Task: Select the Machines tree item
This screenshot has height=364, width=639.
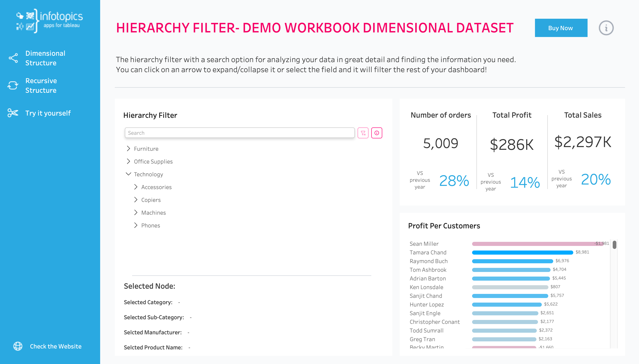Action: (x=153, y=213)
